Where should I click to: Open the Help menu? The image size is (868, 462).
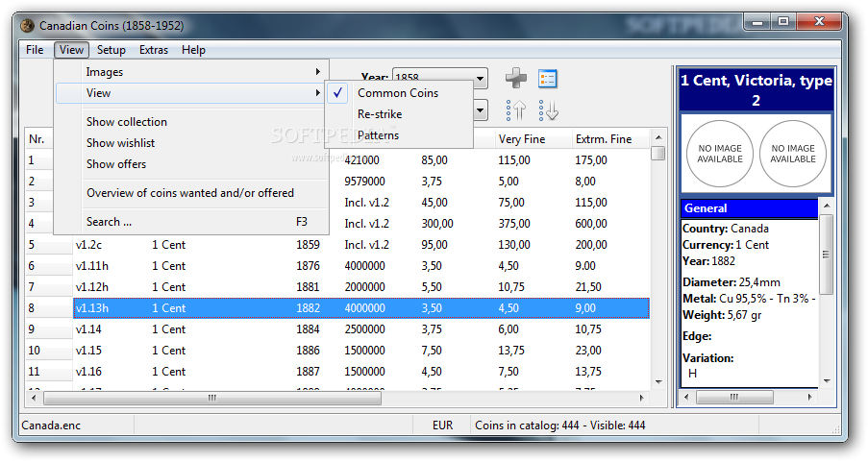193,50
